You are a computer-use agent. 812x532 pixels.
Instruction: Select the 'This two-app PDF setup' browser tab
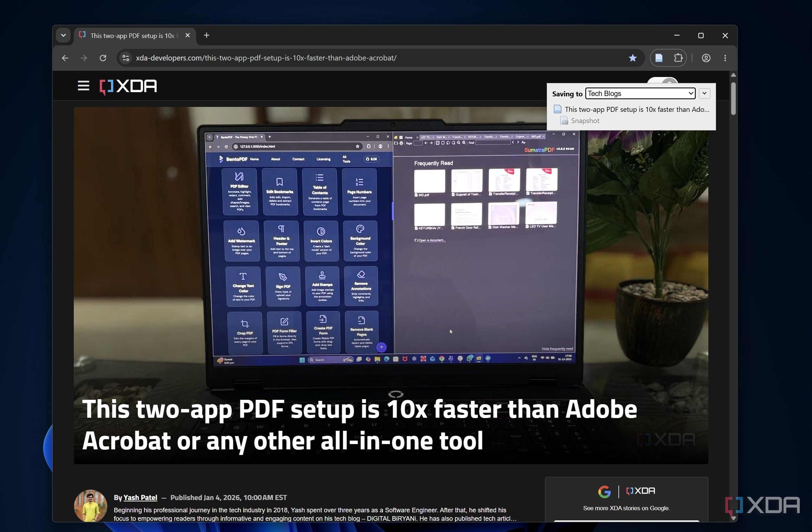(x=135, y=36)
